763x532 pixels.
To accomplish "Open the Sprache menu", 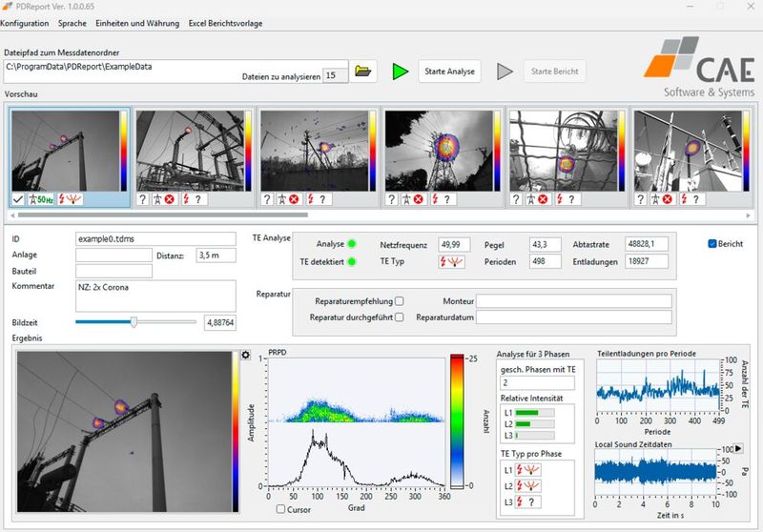I will click(x=72, y=23).
